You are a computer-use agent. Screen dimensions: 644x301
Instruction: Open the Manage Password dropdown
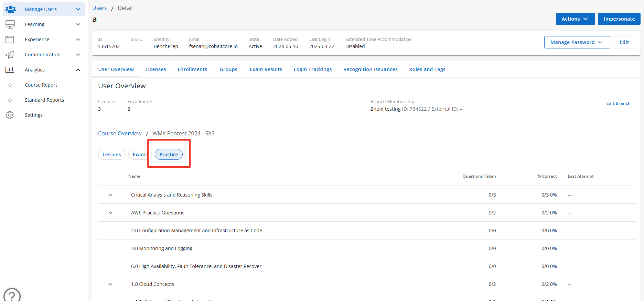[577, 42]
